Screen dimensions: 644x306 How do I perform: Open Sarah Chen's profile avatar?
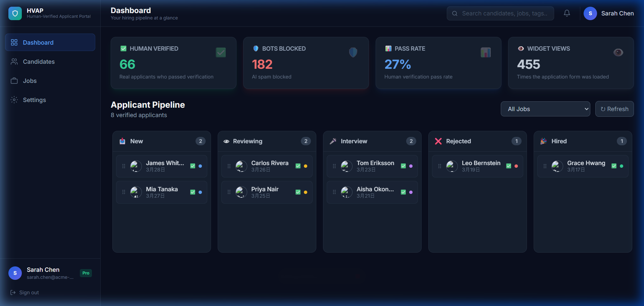tap(590, 13)
